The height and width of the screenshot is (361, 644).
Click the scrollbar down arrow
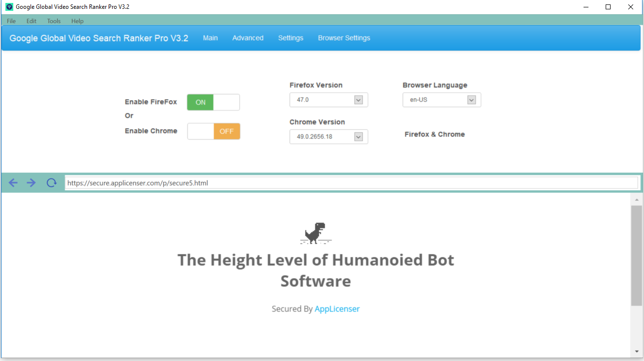636,352
